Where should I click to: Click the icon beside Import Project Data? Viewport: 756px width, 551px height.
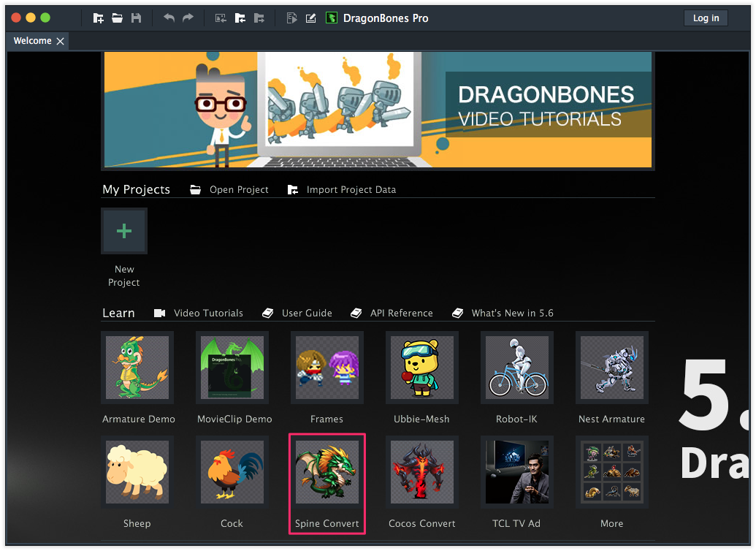pos(293,189)
